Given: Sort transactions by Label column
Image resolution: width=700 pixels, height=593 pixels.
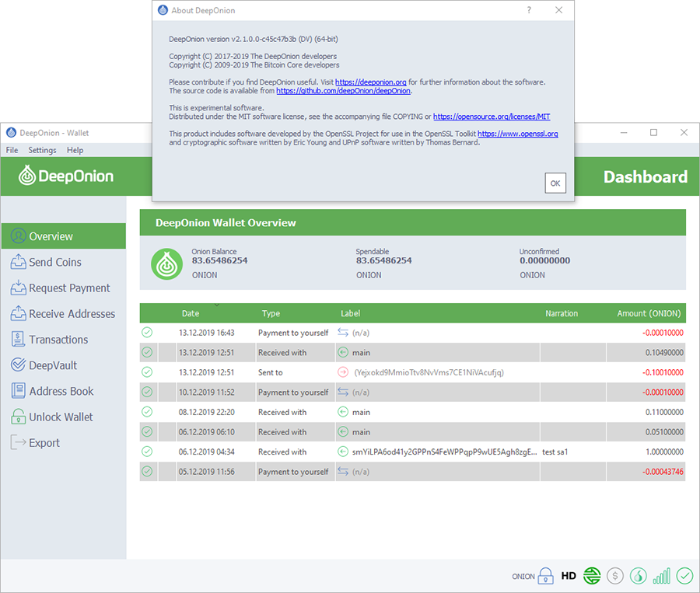Looking at the screenshot, I should [351, 313].
